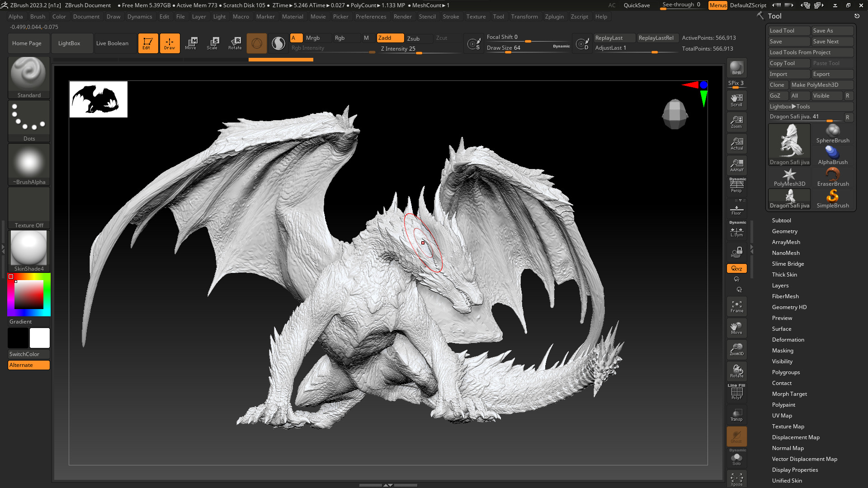Select the Scale transform tool

click(x=213, y=43)
